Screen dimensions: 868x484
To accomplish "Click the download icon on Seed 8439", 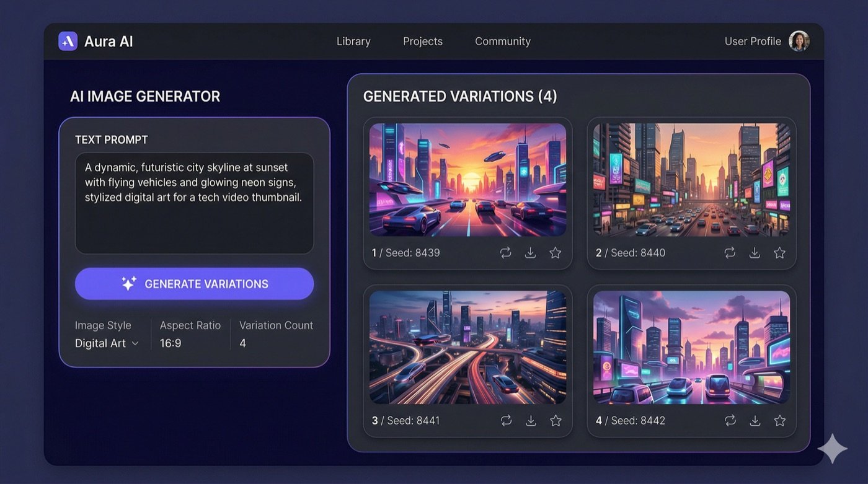I will [x=530, y=253].
